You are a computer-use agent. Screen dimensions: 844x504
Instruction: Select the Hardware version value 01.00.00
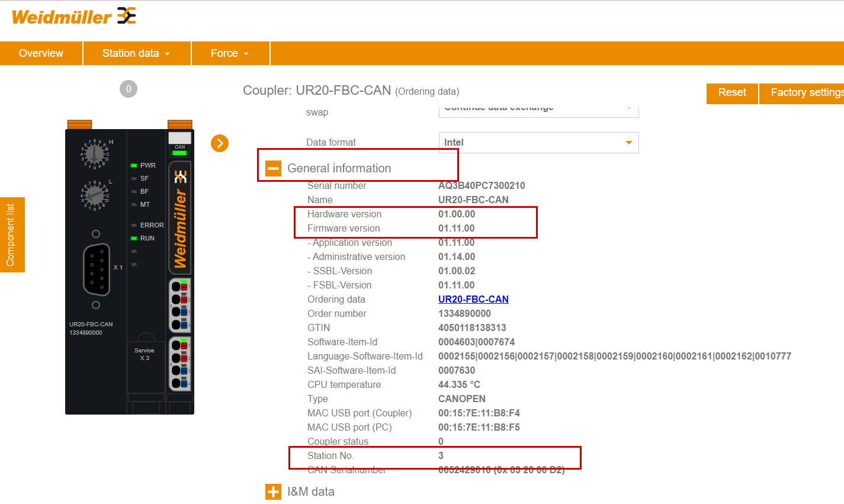[x=457, y=214]
